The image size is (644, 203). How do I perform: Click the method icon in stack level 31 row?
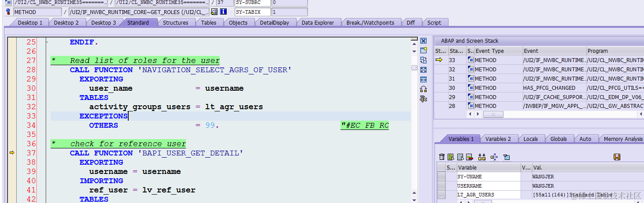click(x=470, y=78)
